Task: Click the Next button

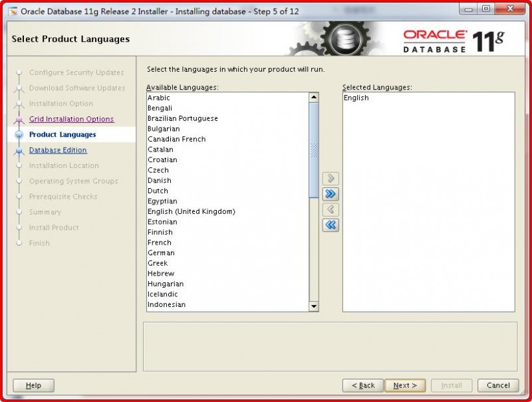Action: 405,385
